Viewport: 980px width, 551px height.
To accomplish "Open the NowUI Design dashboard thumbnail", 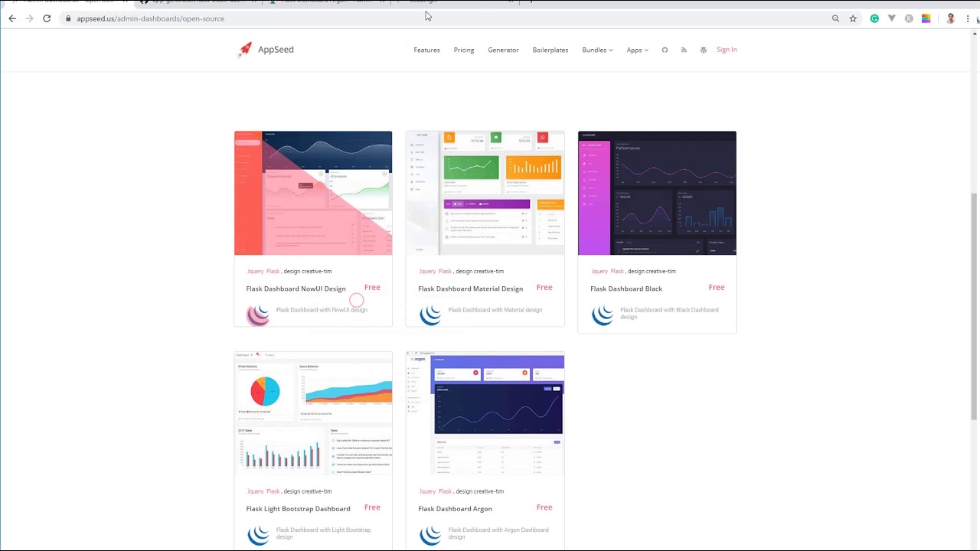I will click(x=313, y=193).
